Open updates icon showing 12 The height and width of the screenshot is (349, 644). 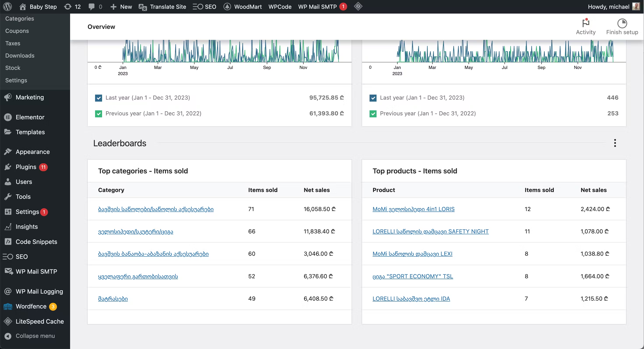(68, 7)
